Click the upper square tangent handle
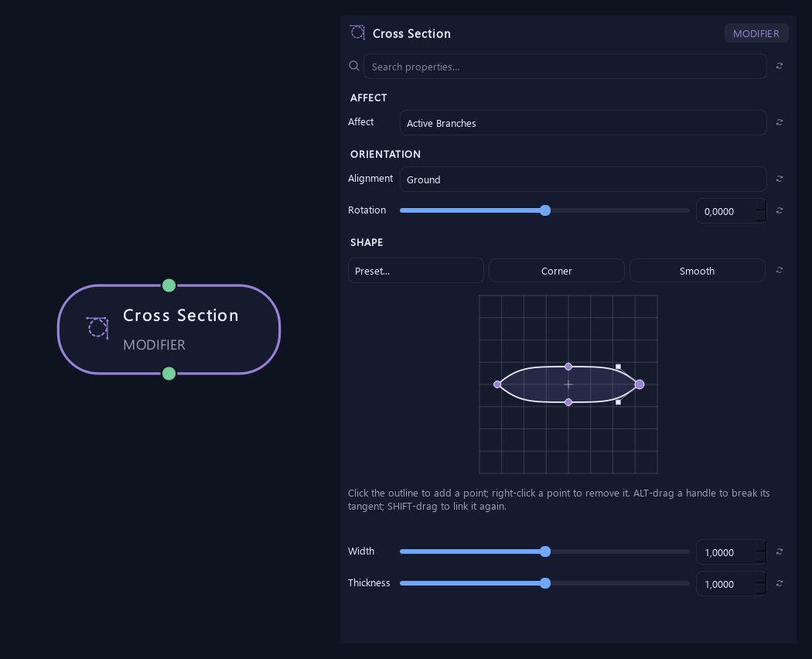Image resolution: width=812 pixels, height=659 pixels. click(618, 367)
